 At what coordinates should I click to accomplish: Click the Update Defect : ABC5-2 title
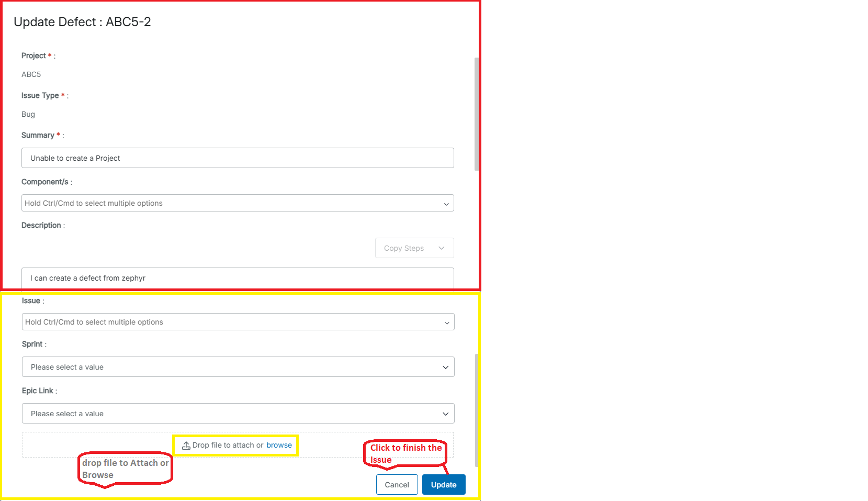click(x=82, y=22)
